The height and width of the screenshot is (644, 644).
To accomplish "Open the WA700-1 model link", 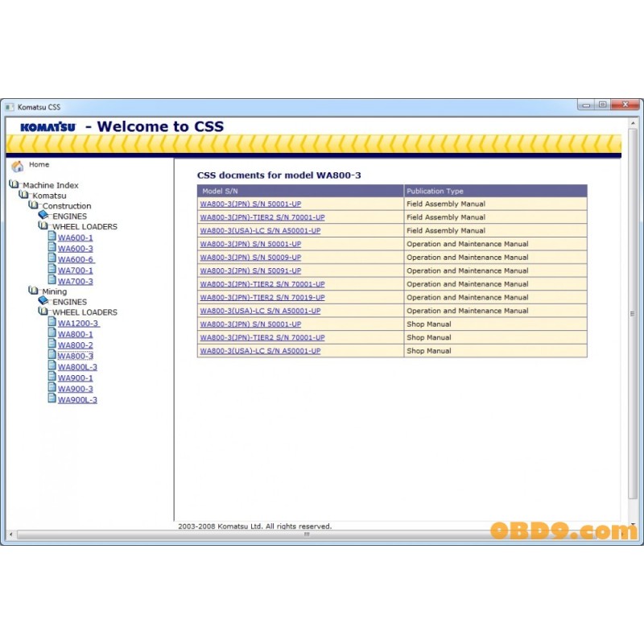I will (76, 270).
